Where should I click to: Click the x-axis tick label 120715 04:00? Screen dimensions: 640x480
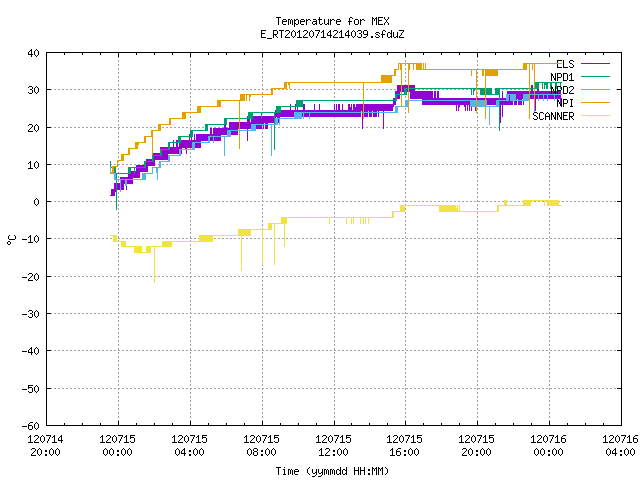(x=189, y=446)
